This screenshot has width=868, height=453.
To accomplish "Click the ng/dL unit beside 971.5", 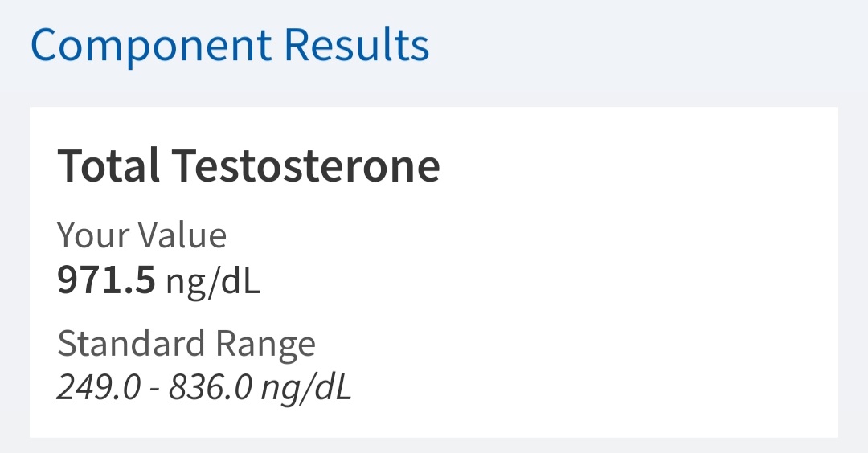I will 213,282.
